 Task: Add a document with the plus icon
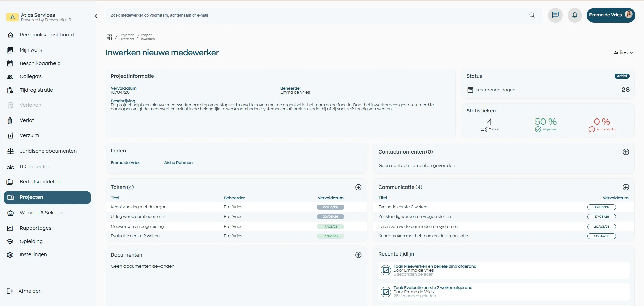click(358, 255)
